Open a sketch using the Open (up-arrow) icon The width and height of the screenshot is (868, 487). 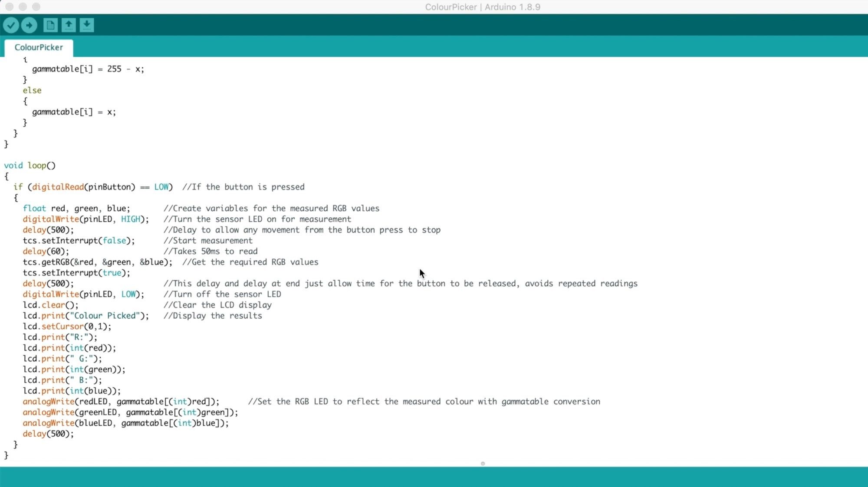(x=68, y=25)
